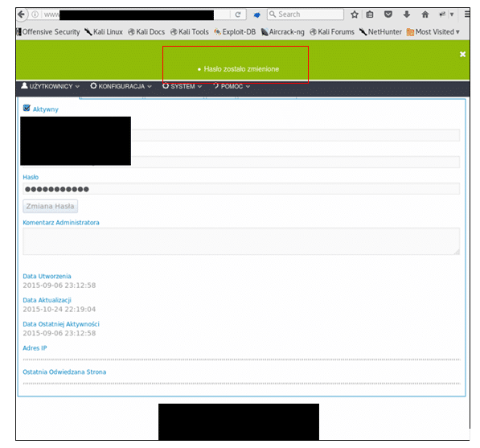This screenshot has height=448, width=480.
Task: Dismiss the green notification with the X
Action: (x=462, y=54)
